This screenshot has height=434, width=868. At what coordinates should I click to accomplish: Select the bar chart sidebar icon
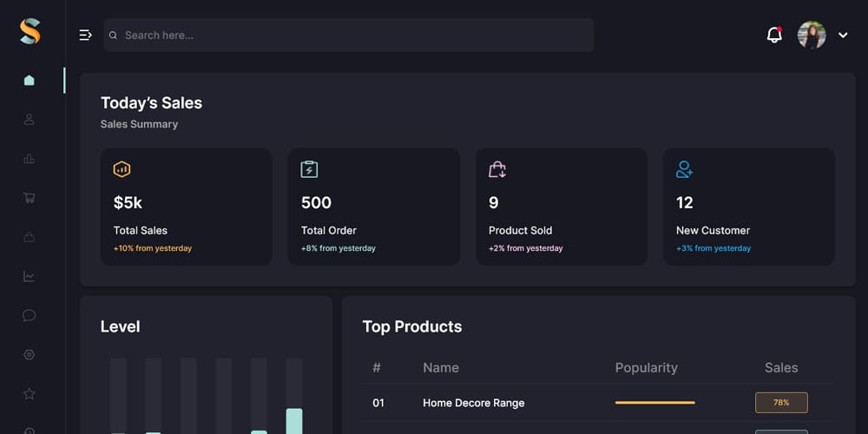pyautogui.click(x=30, y=159)
